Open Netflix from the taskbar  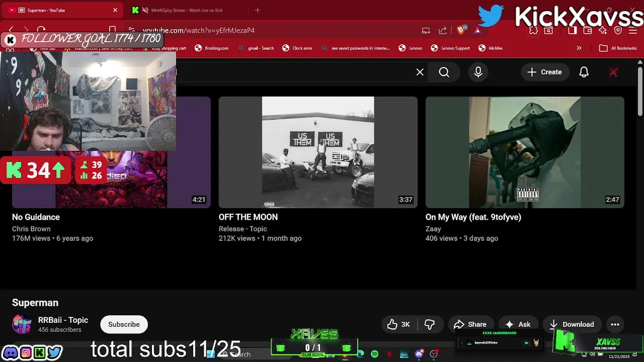[x=389, y=354]
